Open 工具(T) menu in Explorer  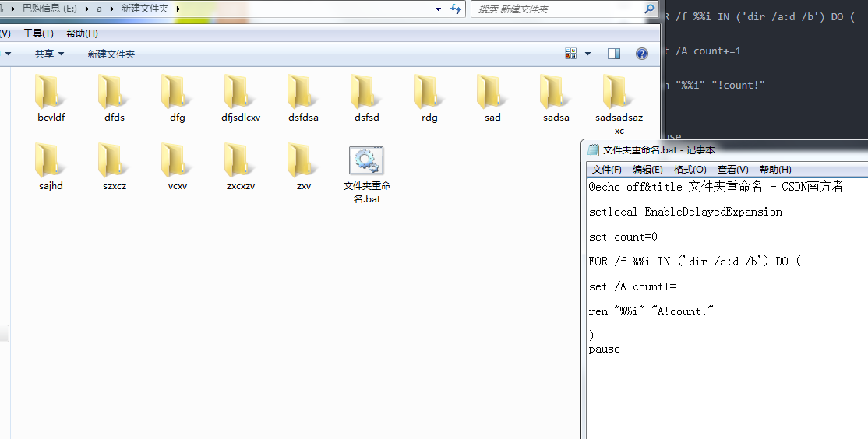point(38,33)
